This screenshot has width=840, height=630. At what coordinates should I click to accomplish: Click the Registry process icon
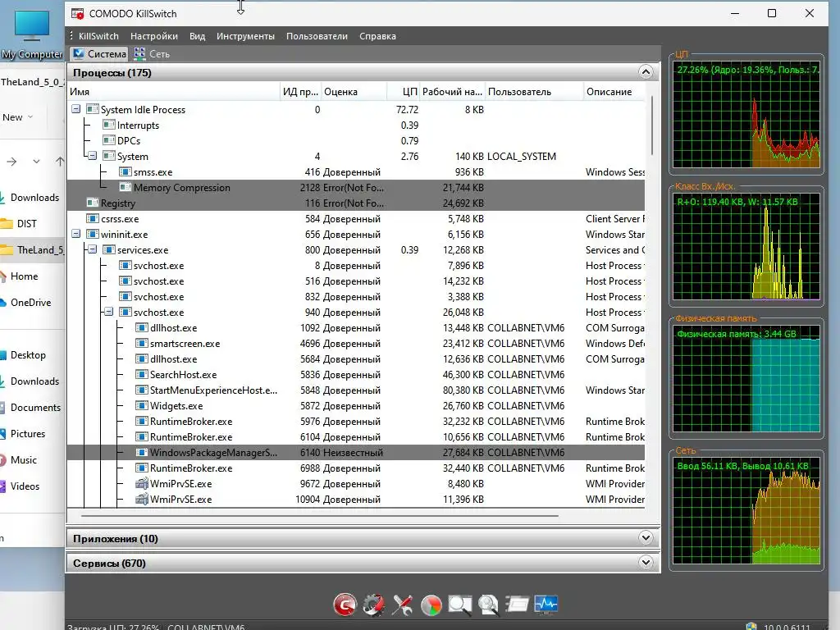(93, 203)
